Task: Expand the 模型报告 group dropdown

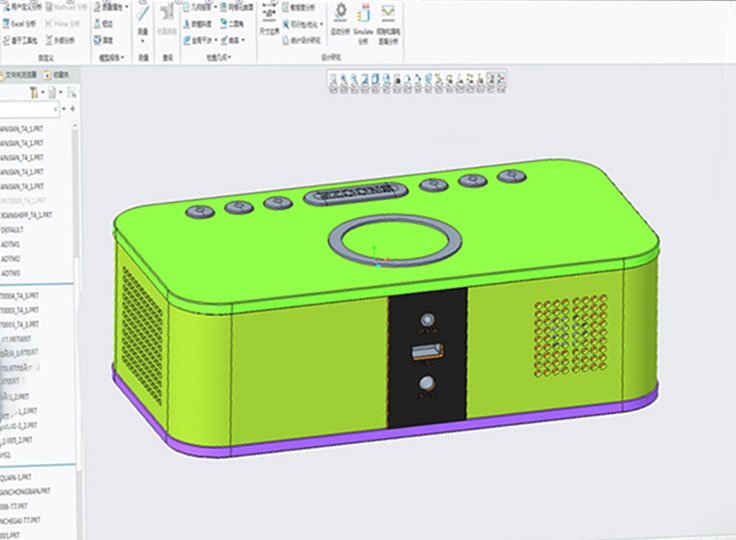Action: [124, 59]
